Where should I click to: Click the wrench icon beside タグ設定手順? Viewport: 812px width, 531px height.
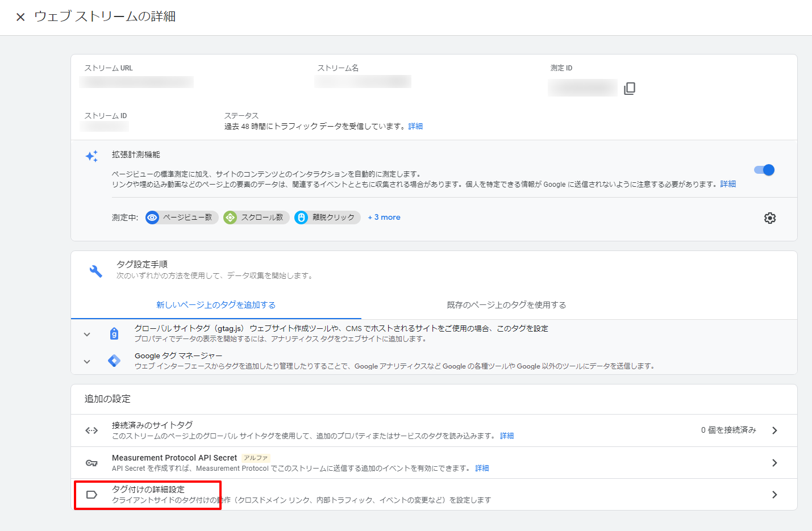96,271
